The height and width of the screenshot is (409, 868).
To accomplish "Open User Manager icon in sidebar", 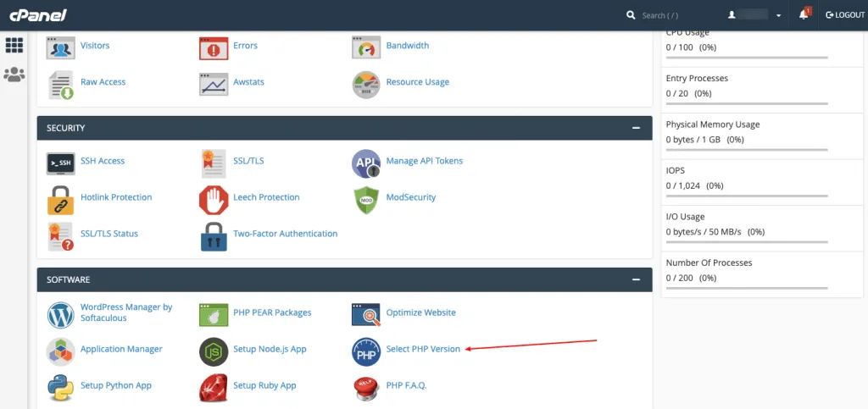I will tap(14, 74).
